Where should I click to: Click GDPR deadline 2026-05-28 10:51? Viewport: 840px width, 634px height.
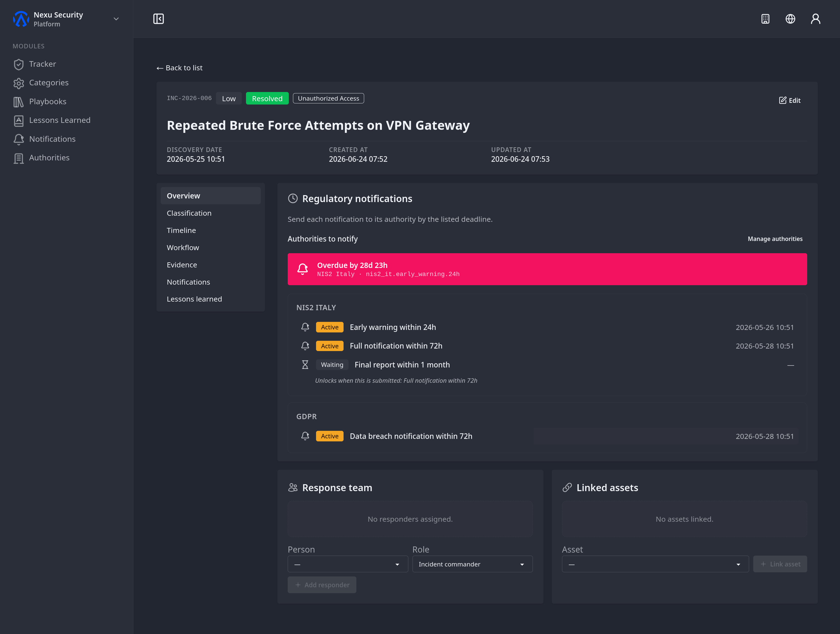[764, 437]
